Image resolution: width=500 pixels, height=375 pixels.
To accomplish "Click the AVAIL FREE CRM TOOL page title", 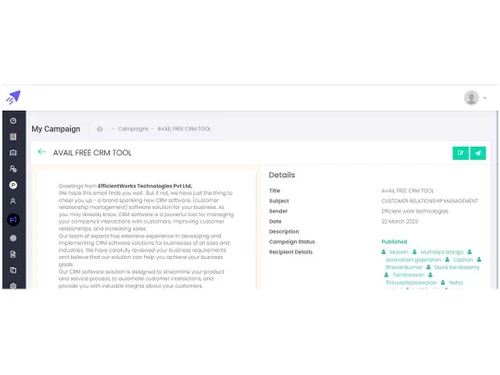I will (92, 153).
